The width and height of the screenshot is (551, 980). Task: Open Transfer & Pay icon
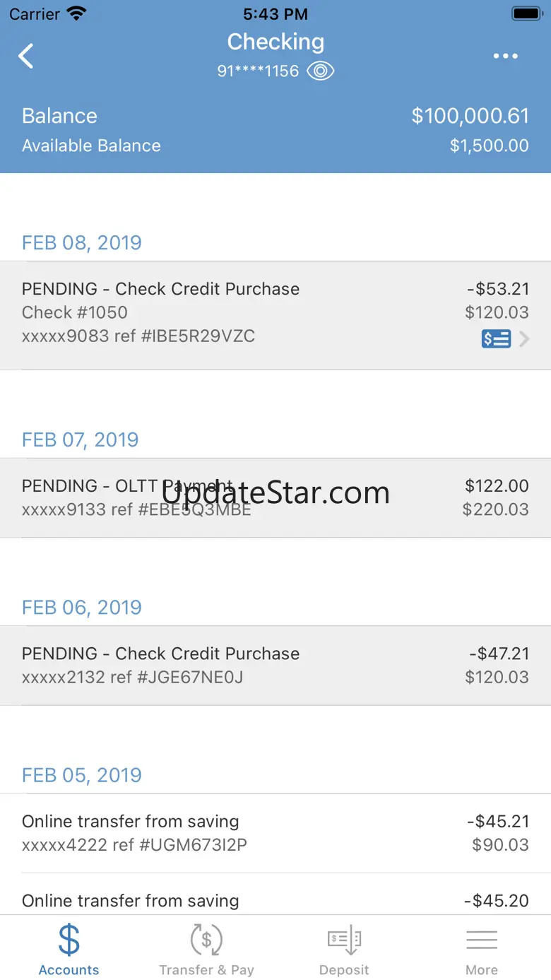point(206,940)
